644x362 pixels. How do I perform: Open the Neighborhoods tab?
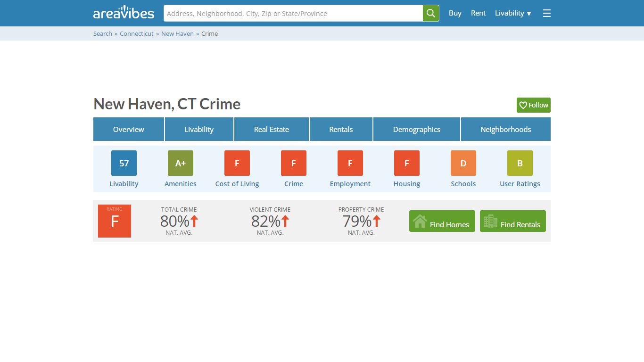pos(506,129)
